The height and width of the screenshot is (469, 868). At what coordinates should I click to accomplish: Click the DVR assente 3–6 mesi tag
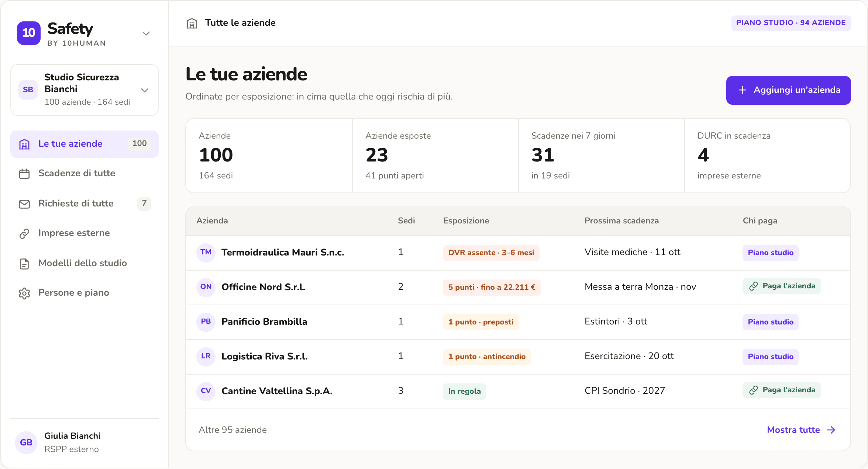pos(491,253)
